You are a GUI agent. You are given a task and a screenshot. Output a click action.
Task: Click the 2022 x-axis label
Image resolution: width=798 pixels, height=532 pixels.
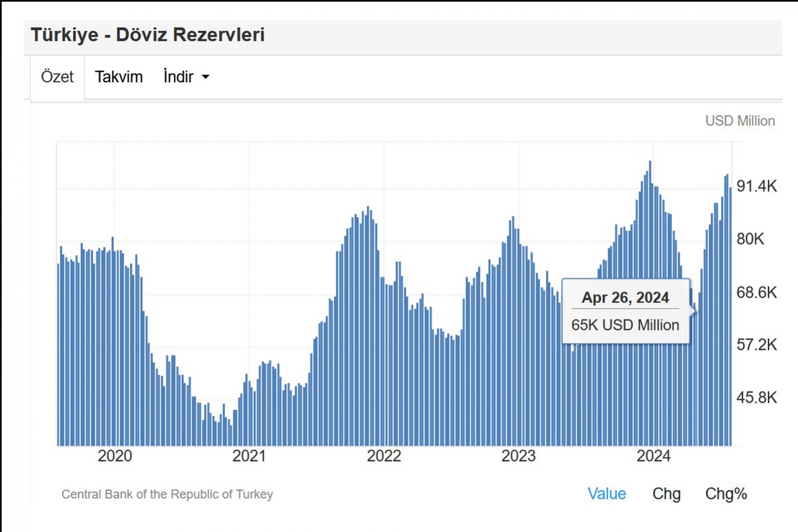click(384, 456)
